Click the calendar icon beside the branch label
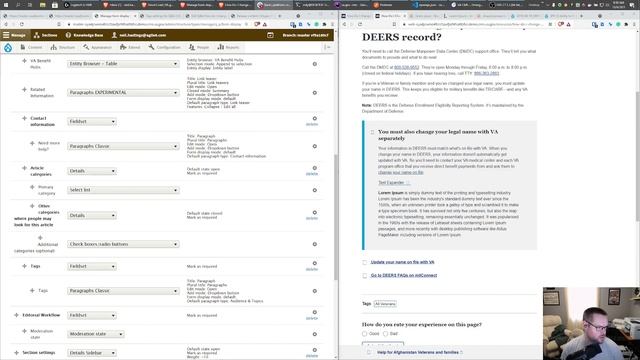Image resolution: width=640 pixels, height=360 pixels. [x=270, y=35]
